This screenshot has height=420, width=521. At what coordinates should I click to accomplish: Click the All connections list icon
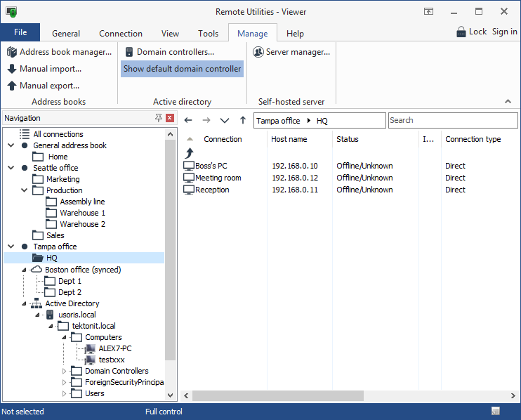(x=25, y=134)
